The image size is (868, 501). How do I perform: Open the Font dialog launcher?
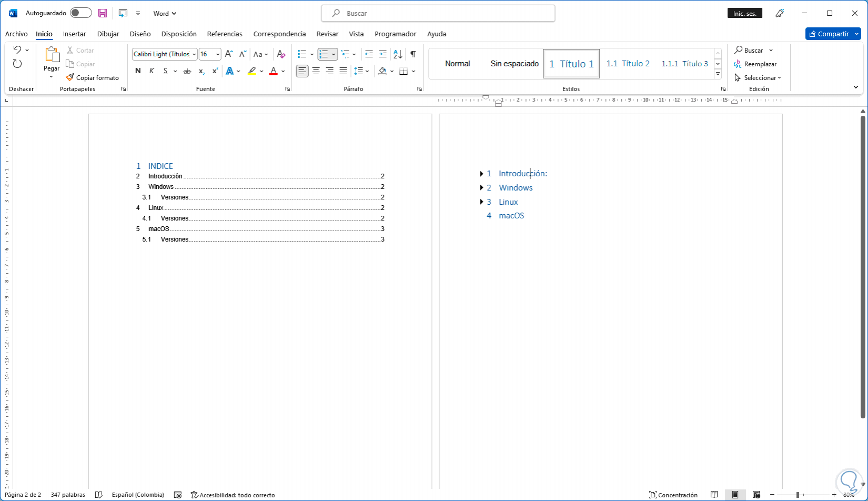pos(288,89)
